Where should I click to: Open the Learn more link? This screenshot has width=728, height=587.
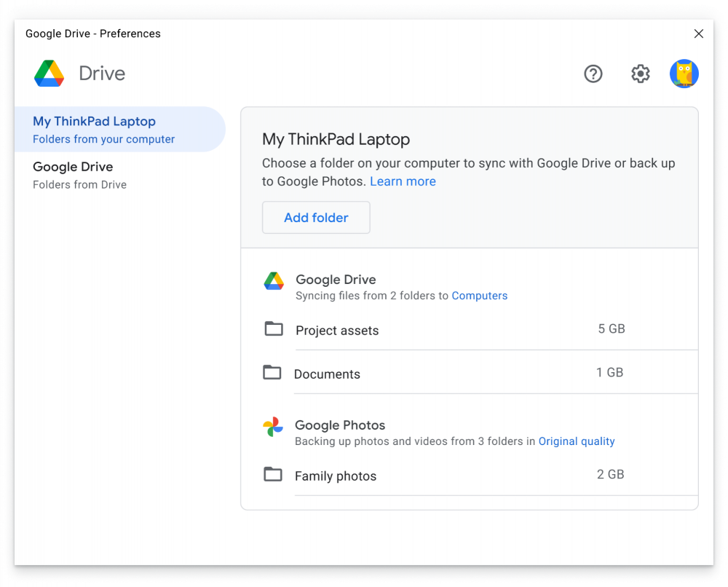tap(403, 181)
